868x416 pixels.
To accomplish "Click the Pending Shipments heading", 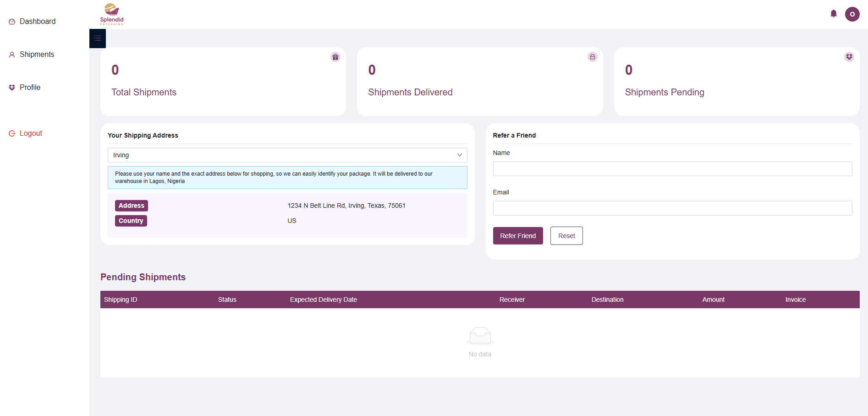I will (x=143, y=277).
